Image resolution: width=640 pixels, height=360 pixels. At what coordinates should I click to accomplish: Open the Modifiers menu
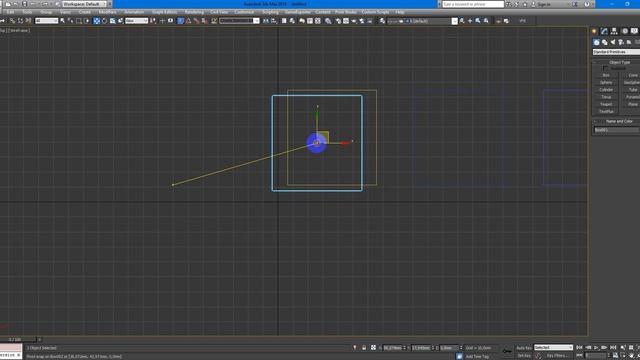(x=108, y=12)
